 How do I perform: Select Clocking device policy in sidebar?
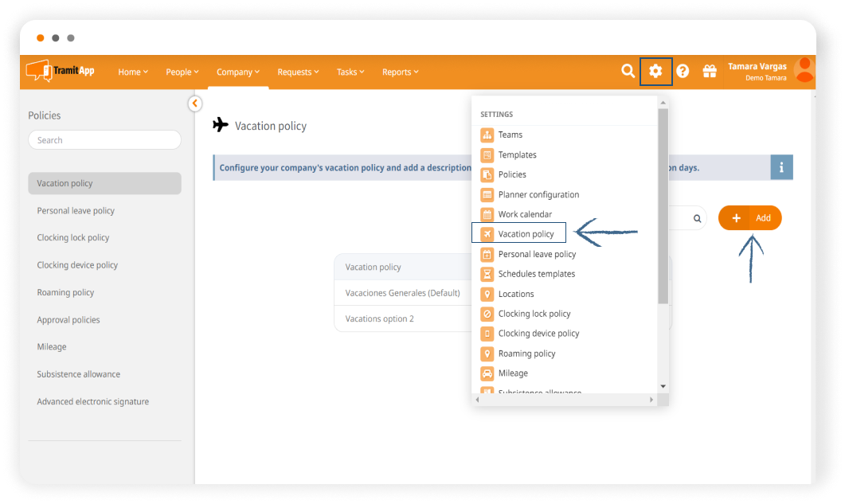click(77, 265)
